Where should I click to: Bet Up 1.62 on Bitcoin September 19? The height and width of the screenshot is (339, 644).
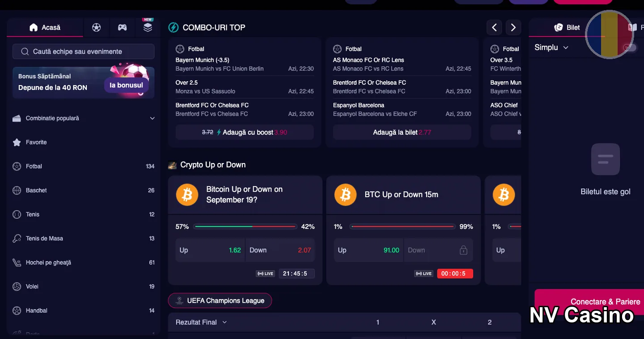210,250
